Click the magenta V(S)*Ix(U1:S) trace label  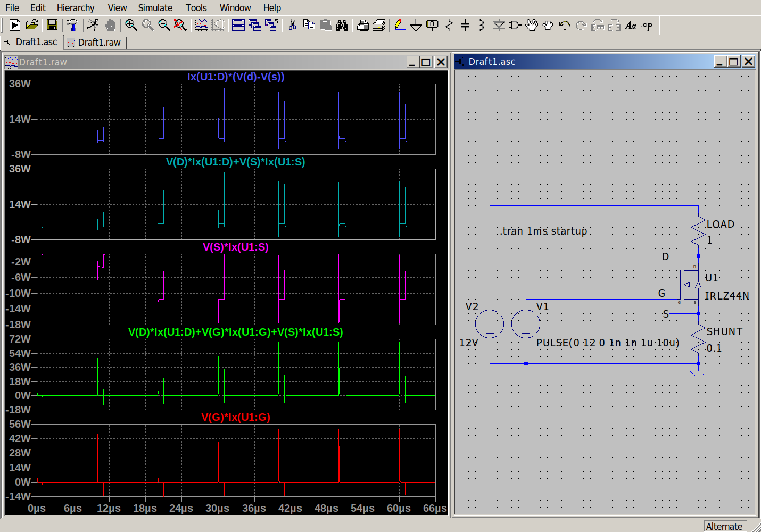click(x=236, y=247)
